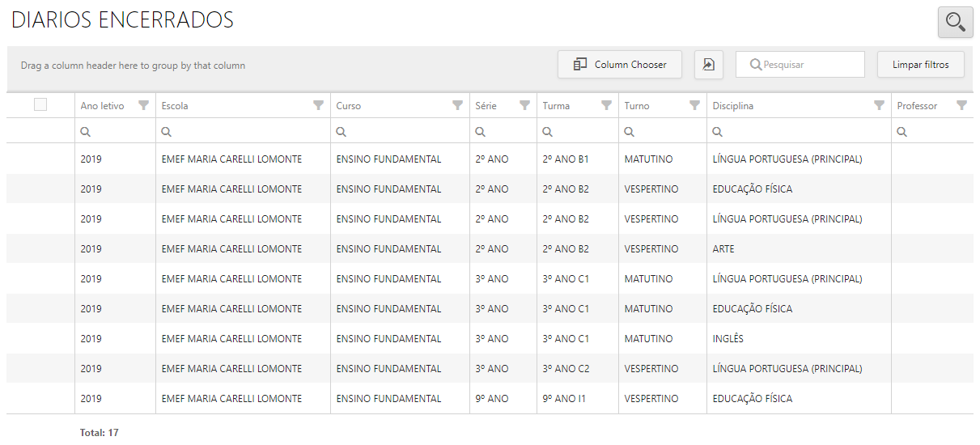Toggle the select-all checkbox in header
This screenshot has height=445, width=980.
pos(40,104)
